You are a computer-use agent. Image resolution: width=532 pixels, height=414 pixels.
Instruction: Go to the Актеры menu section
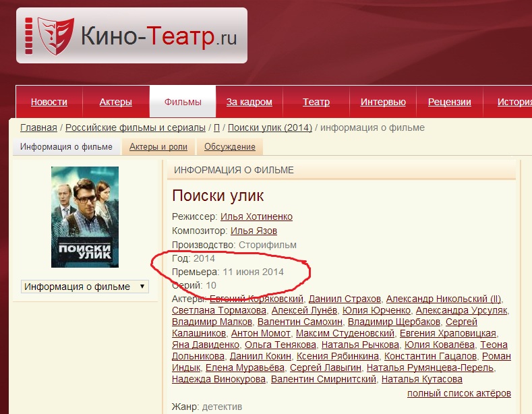click(116, 102)
